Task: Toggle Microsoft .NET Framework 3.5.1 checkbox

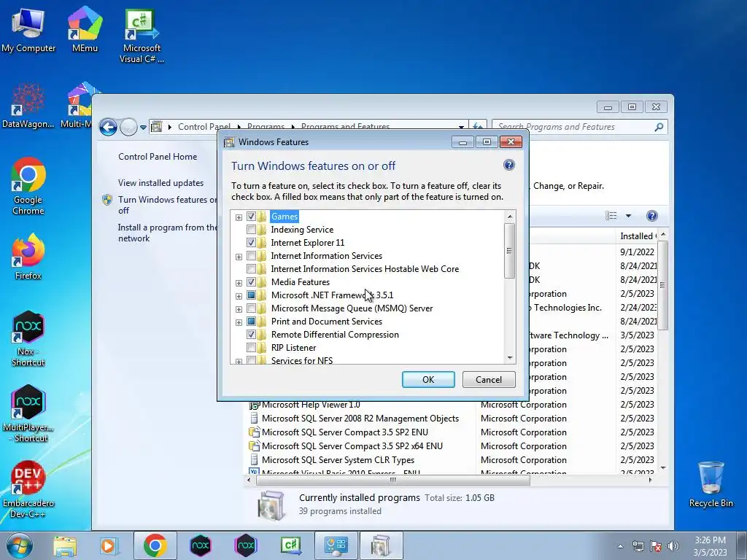Action: click(x=251, y=295)
